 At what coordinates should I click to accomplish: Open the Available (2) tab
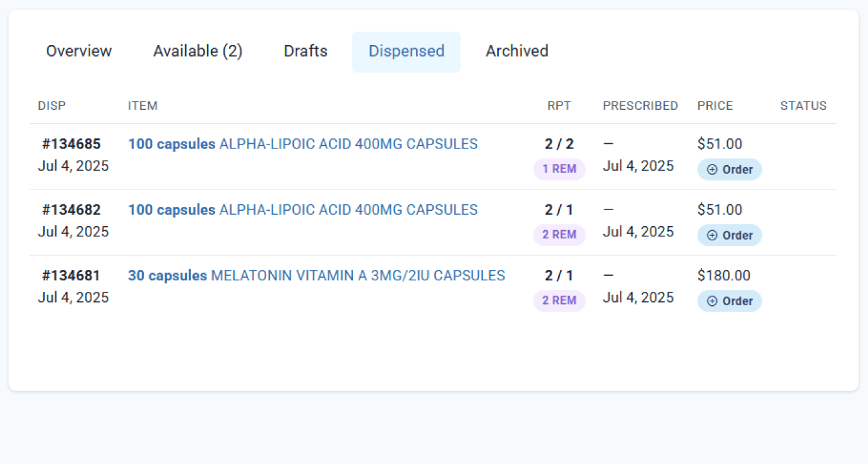coord(198,51)
